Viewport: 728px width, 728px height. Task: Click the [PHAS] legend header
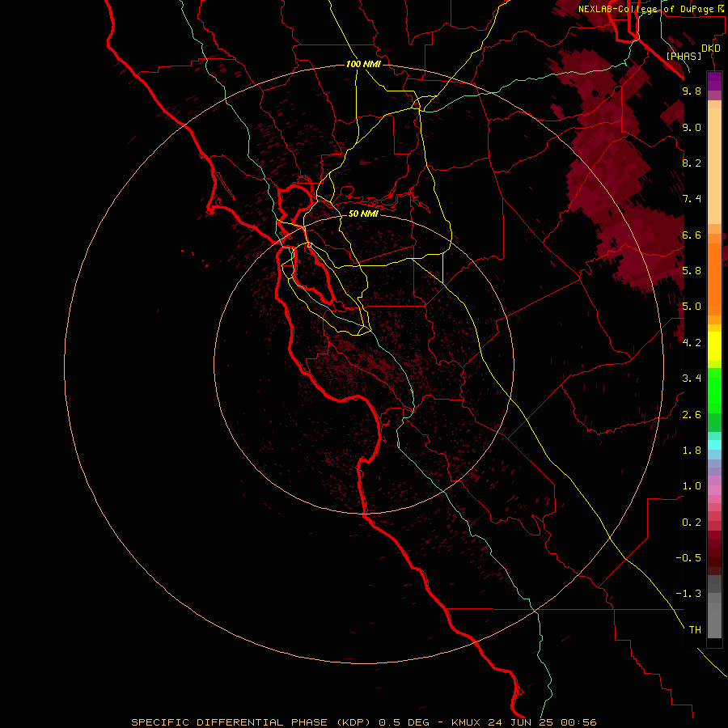point(684,56)
